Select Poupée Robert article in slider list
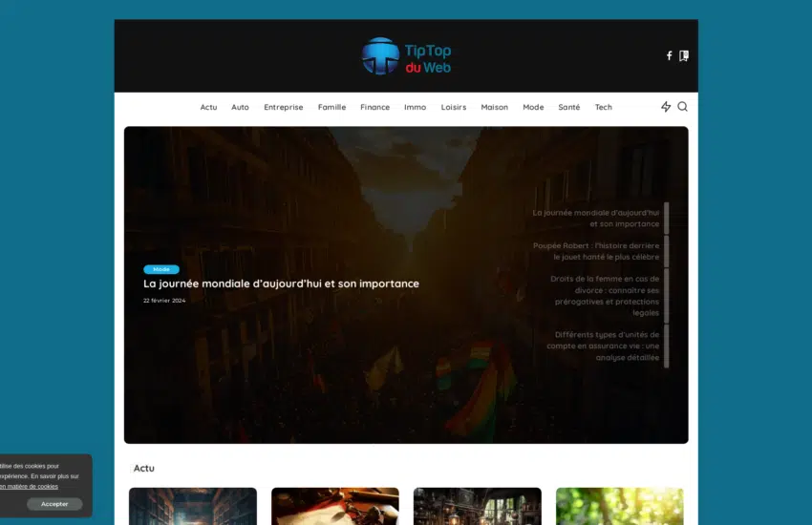 [x=596, y=251]
